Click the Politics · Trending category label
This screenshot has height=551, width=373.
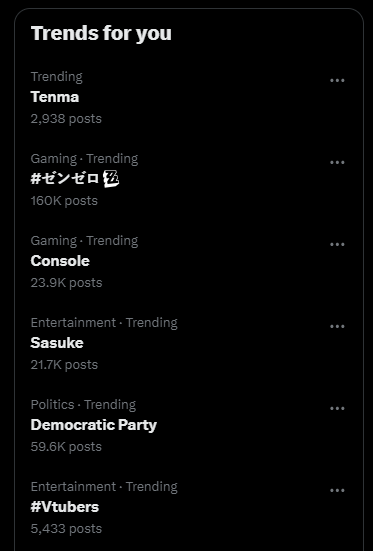tap(83, 404)
